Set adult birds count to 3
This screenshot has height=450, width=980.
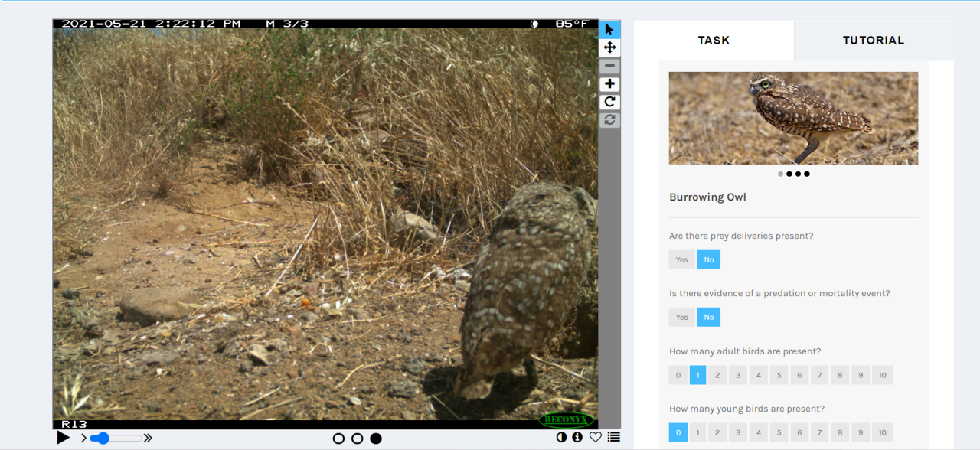(738, 375)
